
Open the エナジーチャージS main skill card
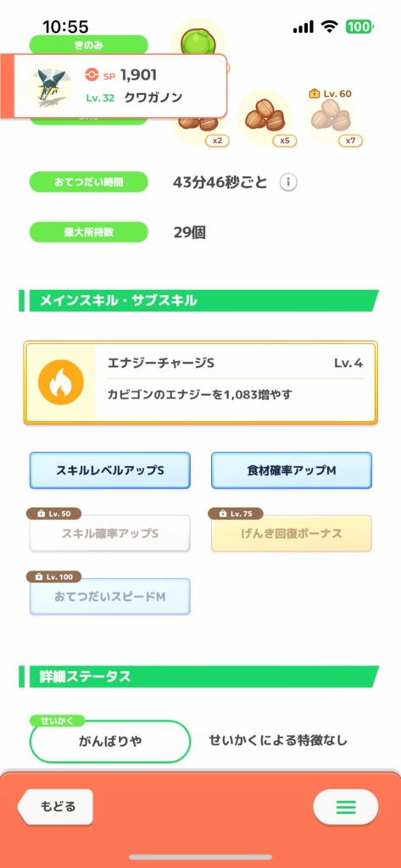tap(200, 383)
